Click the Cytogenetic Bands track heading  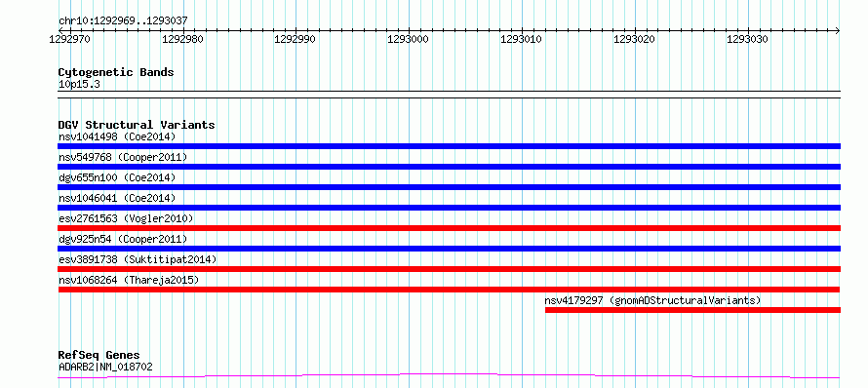point(116,72)
